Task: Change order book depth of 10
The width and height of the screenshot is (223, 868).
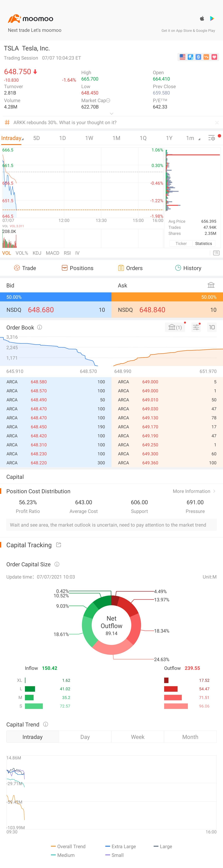Action: pyautogui.click(x=212, y=327)
